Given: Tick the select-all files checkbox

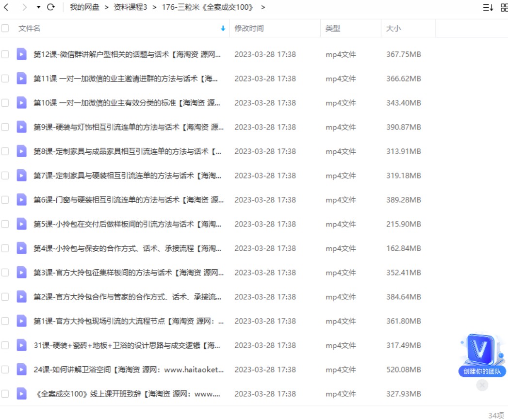Looking at the screenshot, I should tap(5, 28).
